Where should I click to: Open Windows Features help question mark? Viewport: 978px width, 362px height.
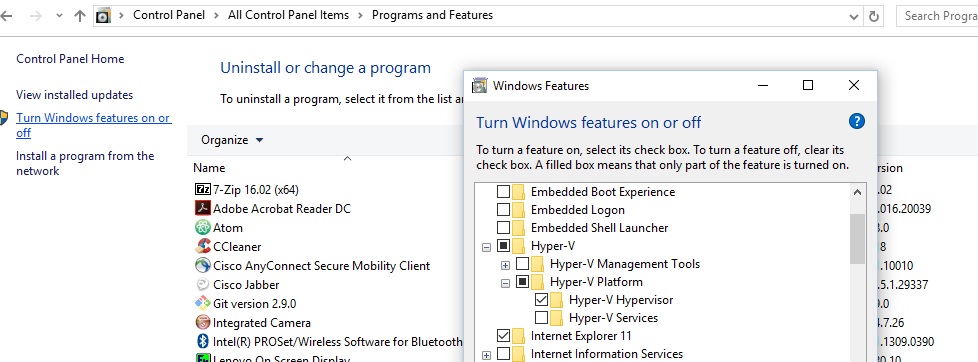857,121
